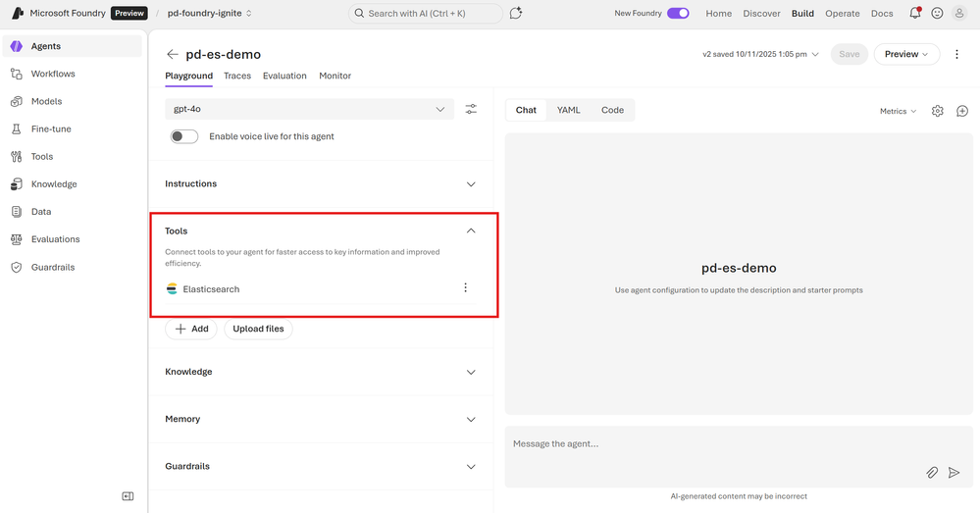Click the notifications bell icon
The width and height of the screenshot is (980, 513).
[x=914, y=13]
